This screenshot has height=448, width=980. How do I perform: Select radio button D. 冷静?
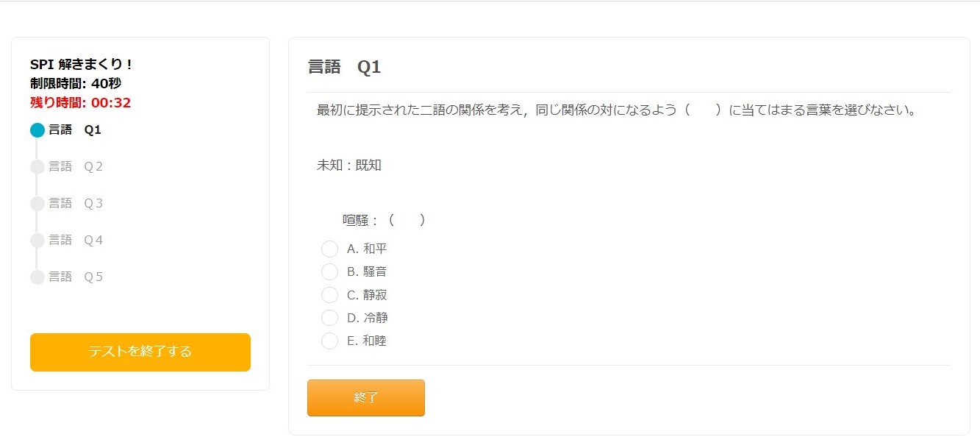(x=329, y=318)
